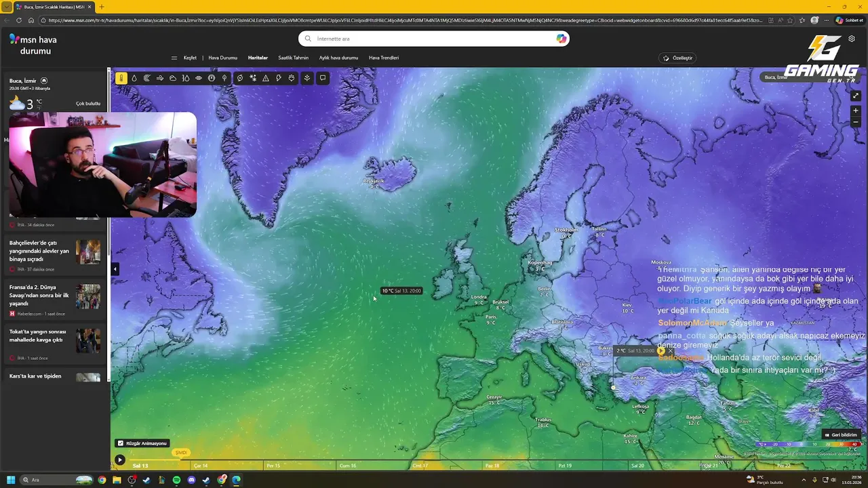Viewport: 868px width, 488px height.
Task: Click the Özelleştir button
Action: coord(678,58)
